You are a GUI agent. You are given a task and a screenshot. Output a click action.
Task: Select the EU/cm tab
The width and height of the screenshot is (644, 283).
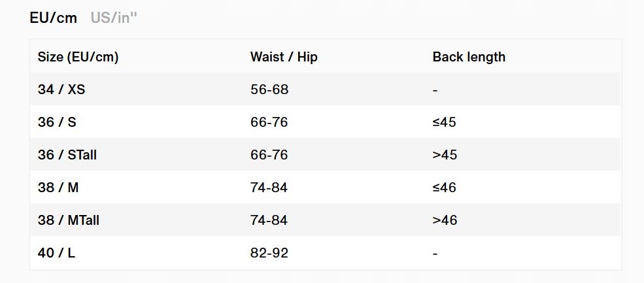(54, 18)
